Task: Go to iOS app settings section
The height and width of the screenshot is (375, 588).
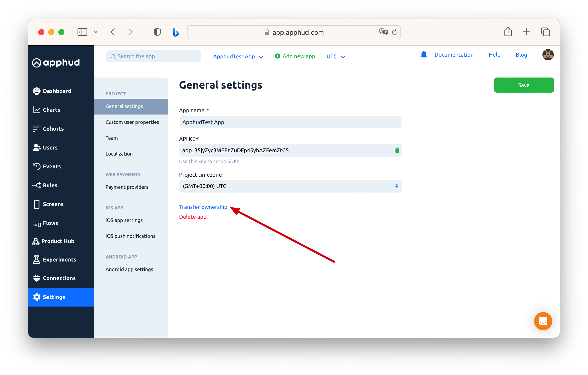Action: [x=124, y=220]
